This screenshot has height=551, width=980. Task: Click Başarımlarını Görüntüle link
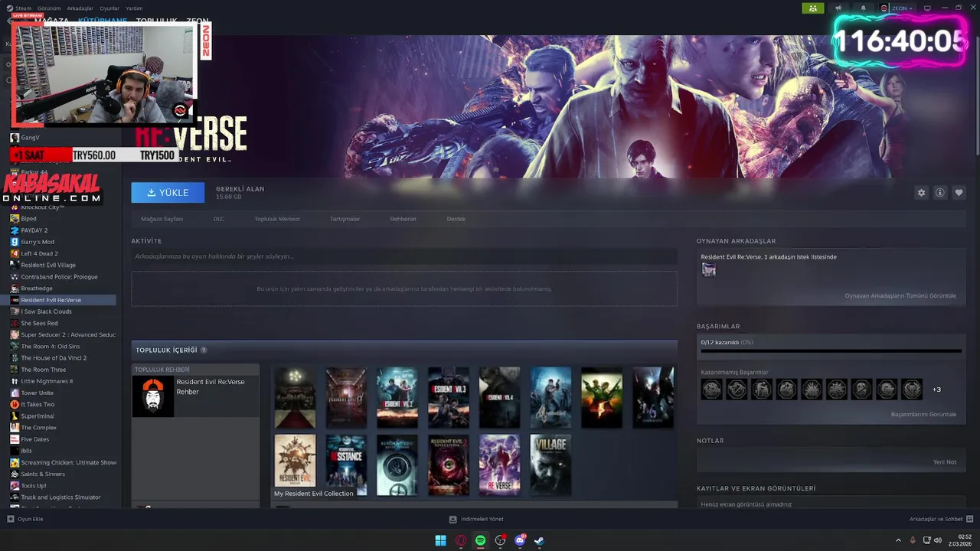(923, 414)
